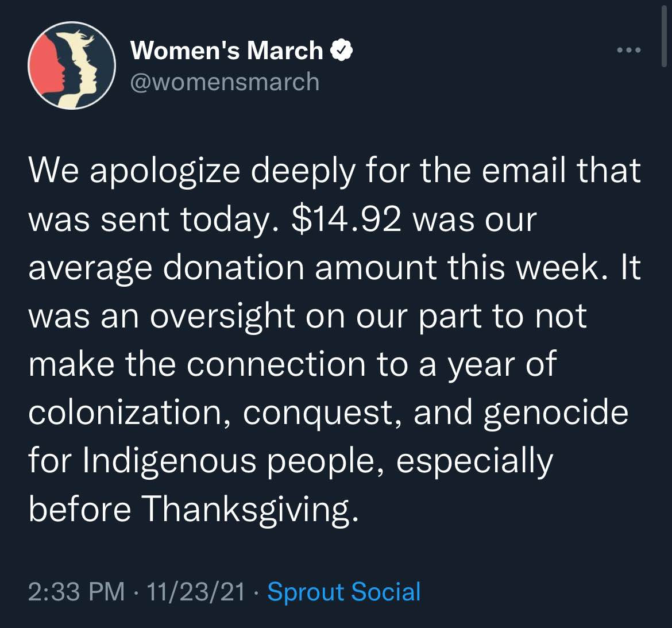This screenshot has width=672, height=628.
Task: Click the word oversight in the tweet
Action: tap(222, 317)
